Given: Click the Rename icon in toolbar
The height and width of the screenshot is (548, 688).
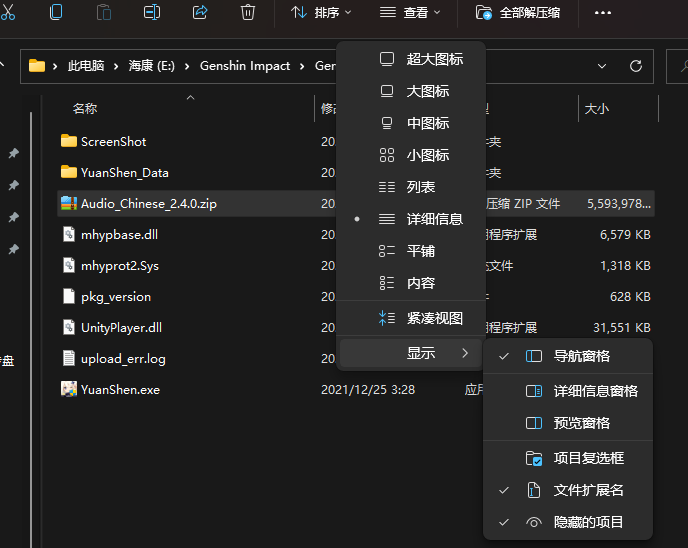Looking at the screenshot, I should click(x=152, y=12).
